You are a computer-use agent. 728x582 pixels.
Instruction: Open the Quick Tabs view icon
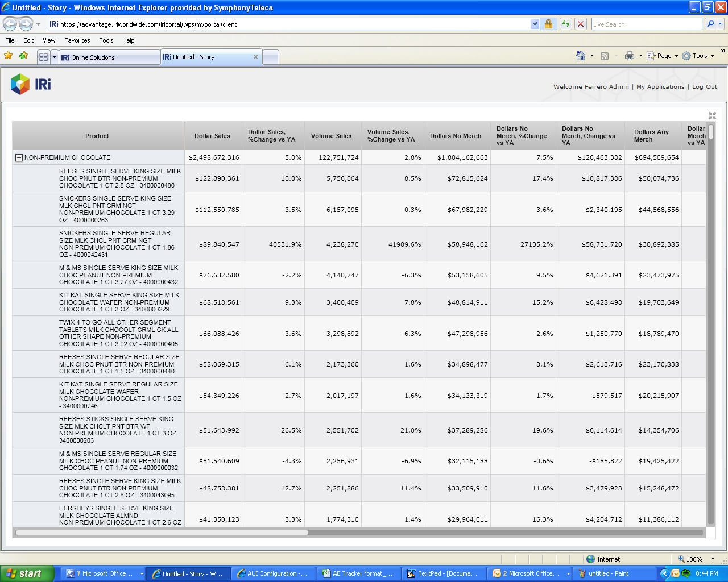43,57
